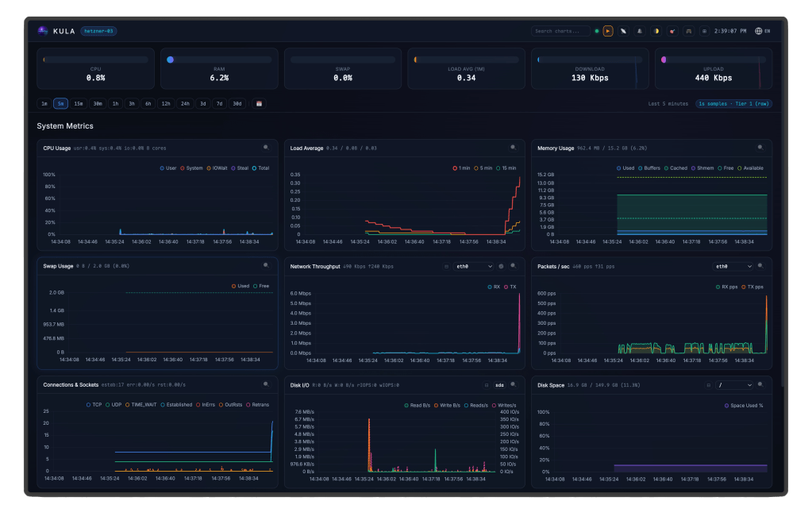Open the sda device dropdown in Disk I/O

tap(501, 385)
